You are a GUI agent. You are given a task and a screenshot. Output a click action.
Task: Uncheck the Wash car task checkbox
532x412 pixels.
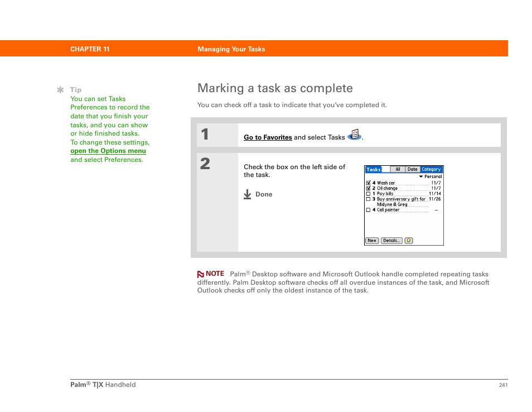(368, 183)
